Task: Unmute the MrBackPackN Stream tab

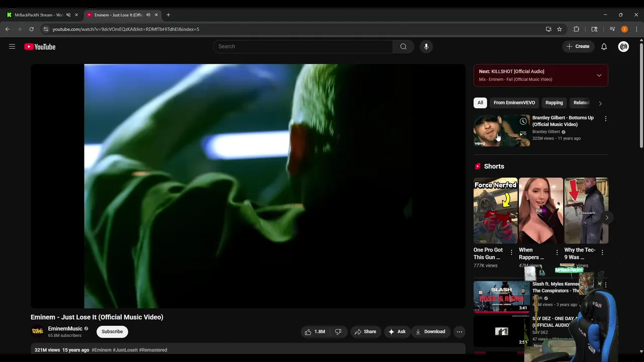Action: [x=68, y=15]
